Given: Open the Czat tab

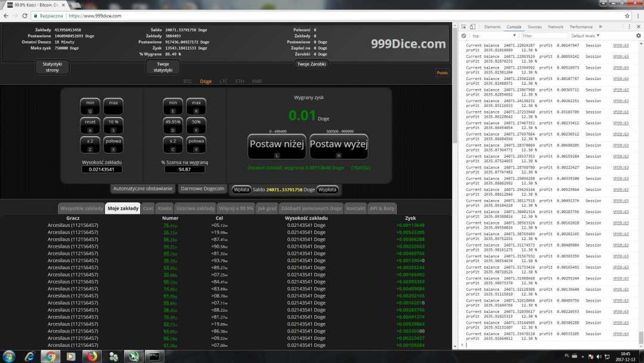Looking at the screenshot, I should [x=148, y=208].
